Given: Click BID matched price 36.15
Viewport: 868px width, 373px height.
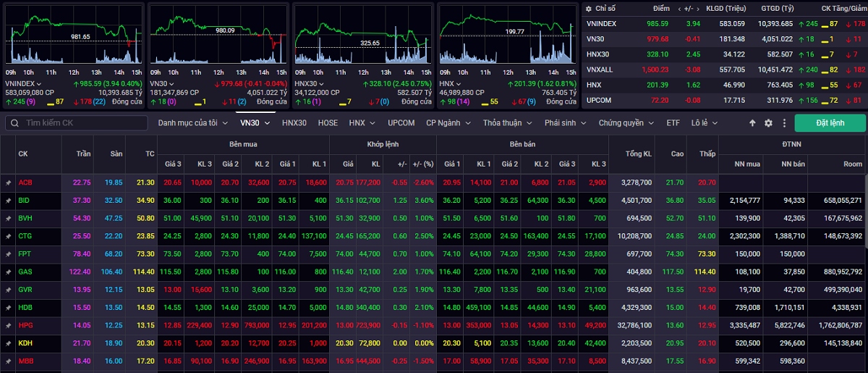Looking at the screenshot, I should point(344,200).
